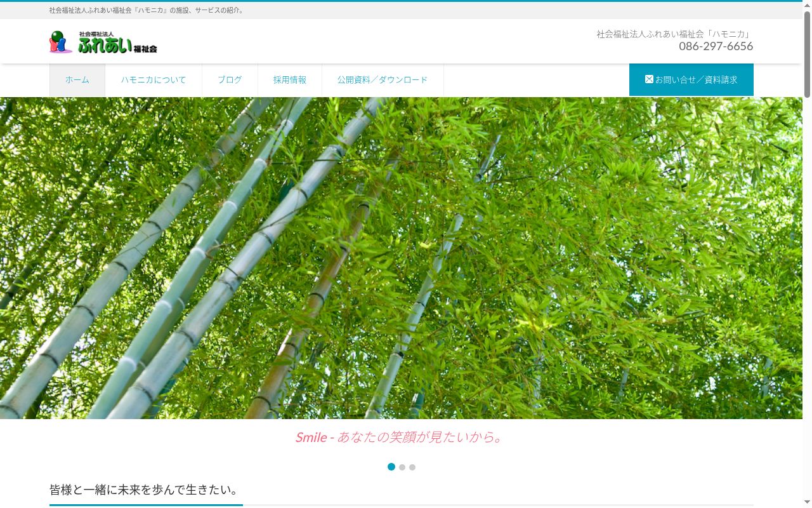
Task: Click the ふれあい福祉会 logo
Action: (103, 42)
